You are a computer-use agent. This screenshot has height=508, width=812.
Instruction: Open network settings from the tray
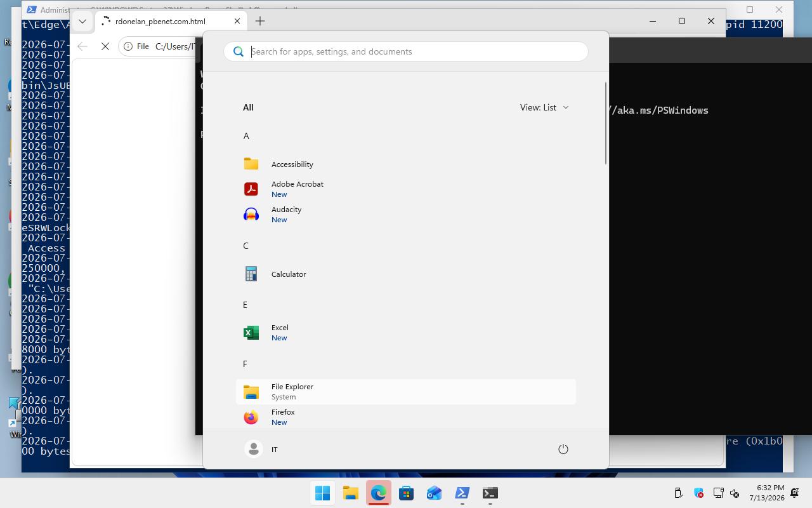(718, 493)
